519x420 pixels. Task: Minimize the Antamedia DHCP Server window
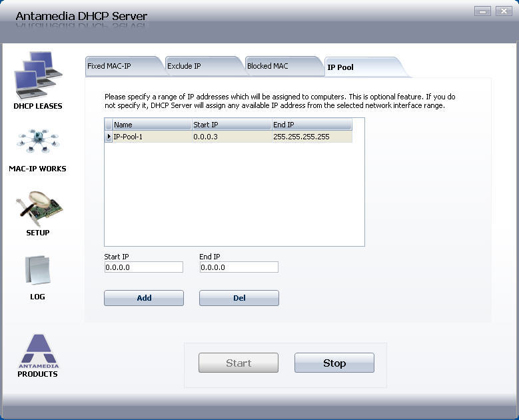click(x=483, y=11)
